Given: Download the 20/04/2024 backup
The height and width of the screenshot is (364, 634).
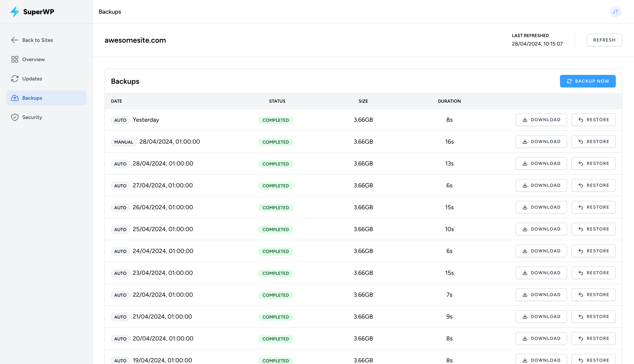Looking at the screenshot, I should (541, 338).
